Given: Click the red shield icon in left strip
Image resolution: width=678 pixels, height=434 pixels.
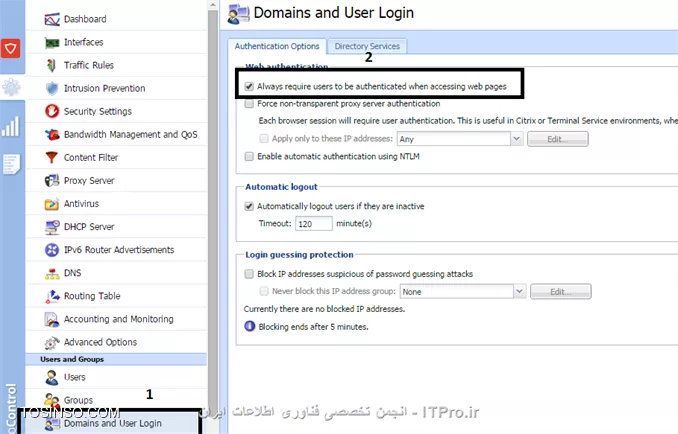Looking at the screenshot, I should [10, 48].
